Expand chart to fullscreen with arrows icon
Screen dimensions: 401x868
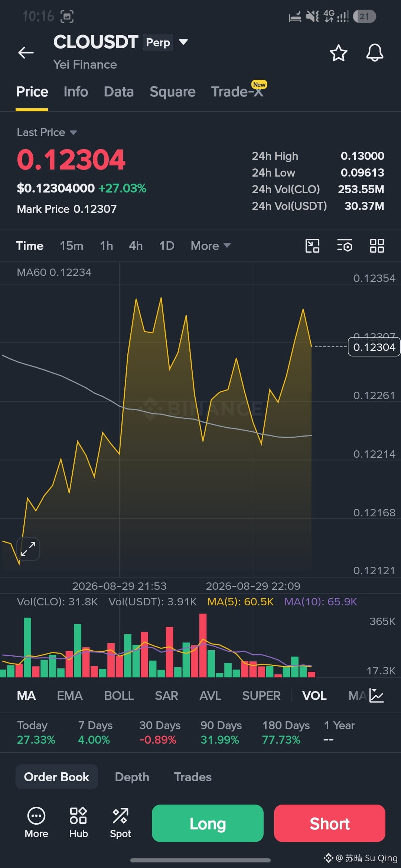click(x=28, y=549)
